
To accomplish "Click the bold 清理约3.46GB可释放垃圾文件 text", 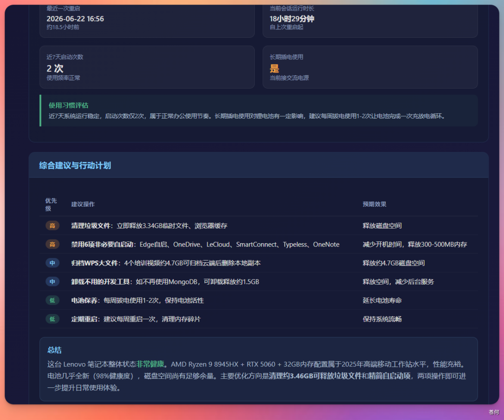I will [315, 376].
